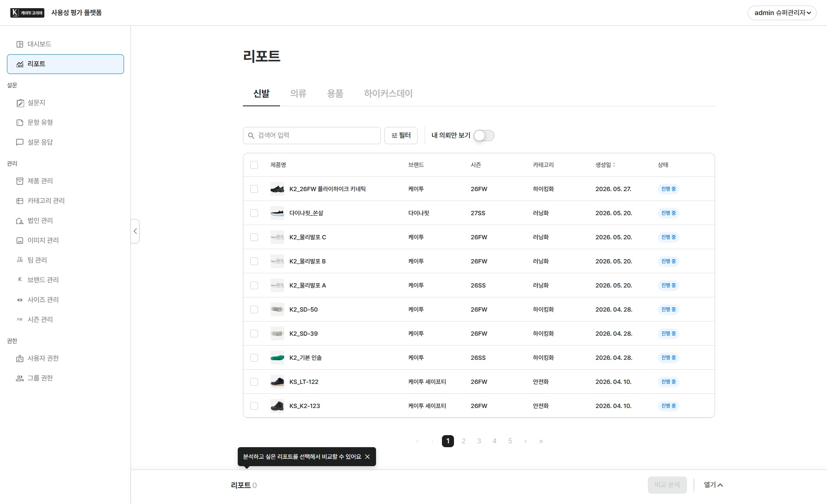Select the 다이나핏_쏜살 row checkbox

(254, 213)
